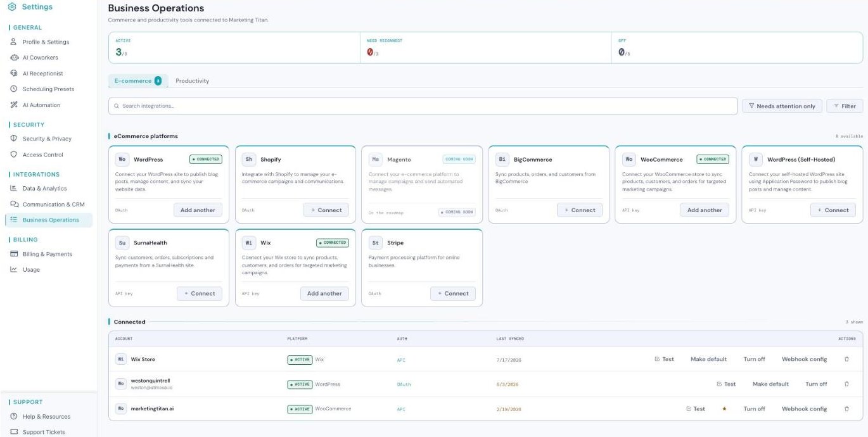Click the 2/19/2026 last synced date
The image size is (868, 437).
pyautogui.click(x=508, y=409)
